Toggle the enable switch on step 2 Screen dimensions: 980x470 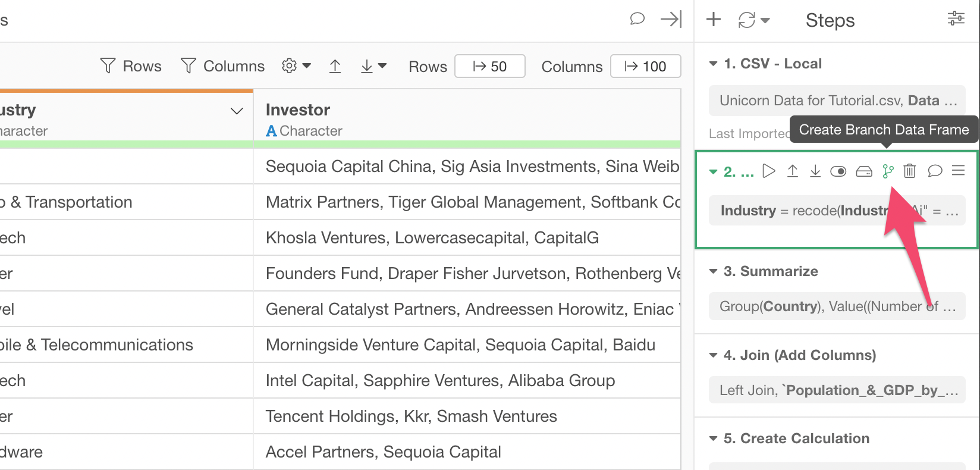pyautogui.click(x=838, y=172)
